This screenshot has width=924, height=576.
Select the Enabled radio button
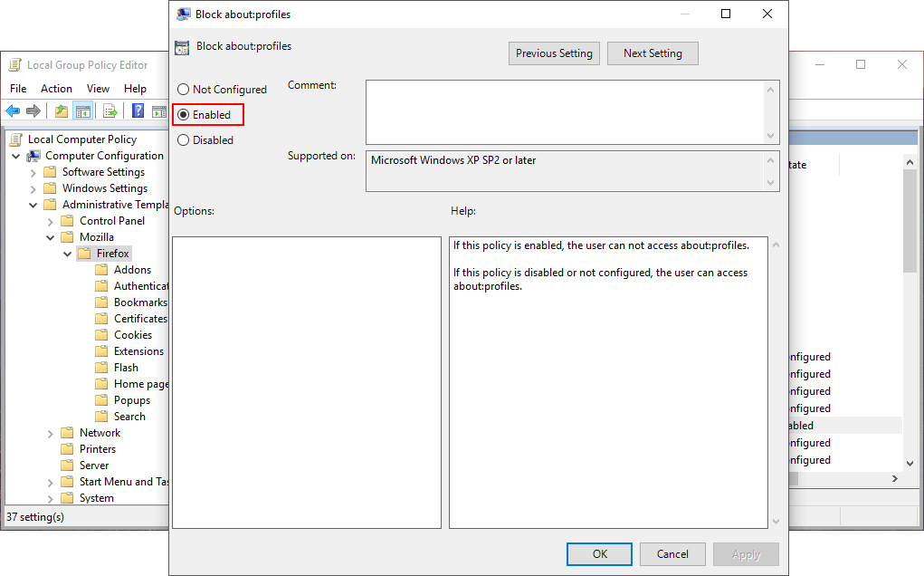coord(184,114)
